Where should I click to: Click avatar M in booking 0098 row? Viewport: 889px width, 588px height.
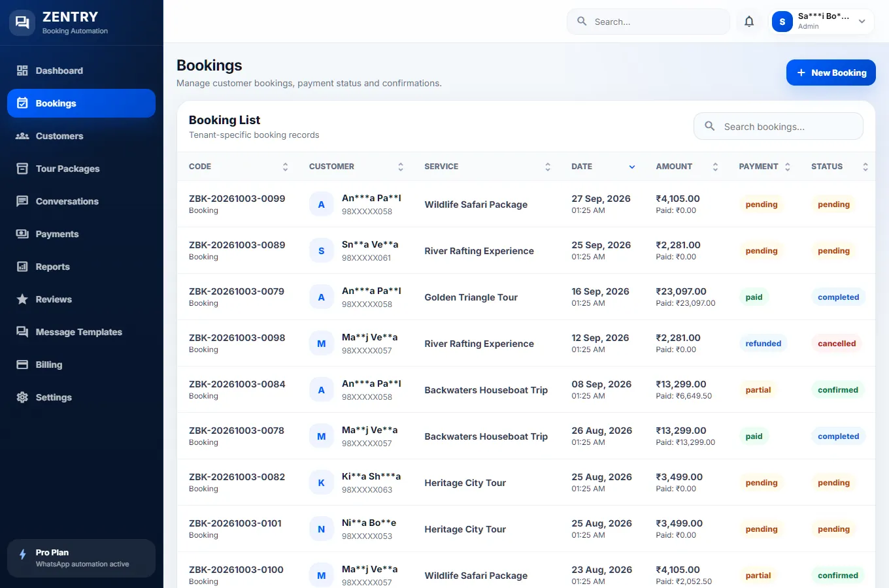(321, 344)
